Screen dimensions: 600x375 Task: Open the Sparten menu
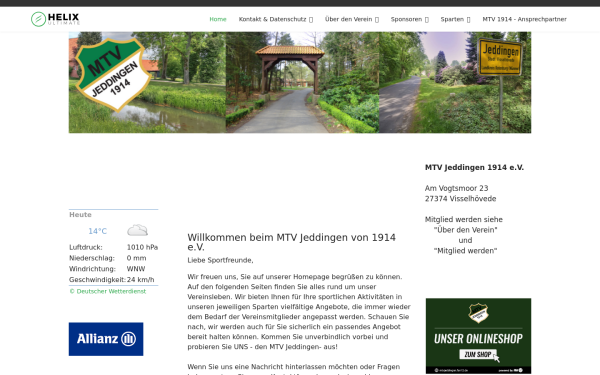point(452,19)
